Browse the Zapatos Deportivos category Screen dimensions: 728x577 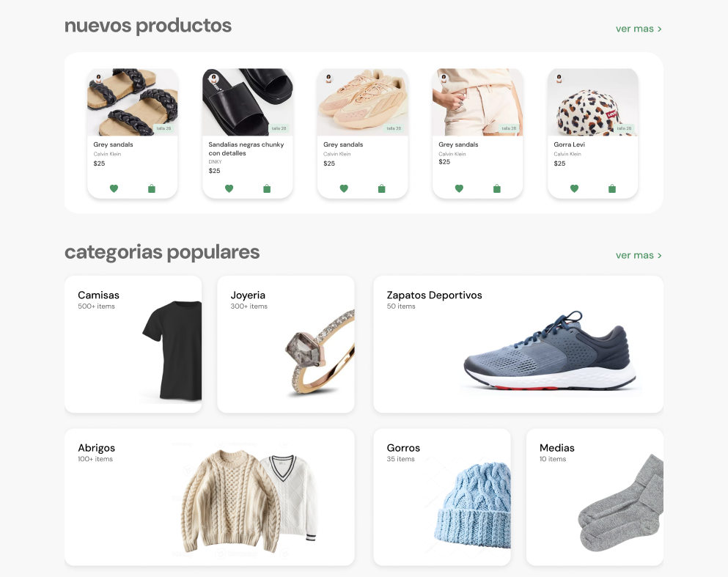coord(518,344)
